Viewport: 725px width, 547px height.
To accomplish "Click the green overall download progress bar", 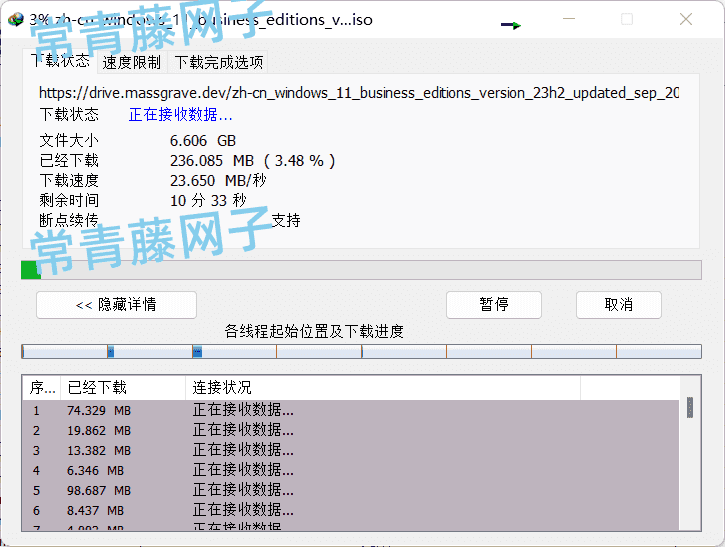I will (x=361, y=270).
